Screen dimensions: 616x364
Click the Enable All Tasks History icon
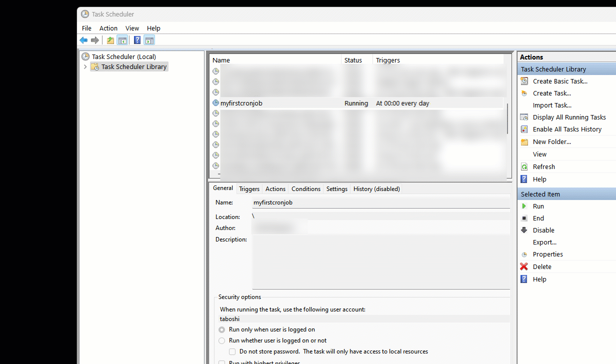click(x=523, y=129)
